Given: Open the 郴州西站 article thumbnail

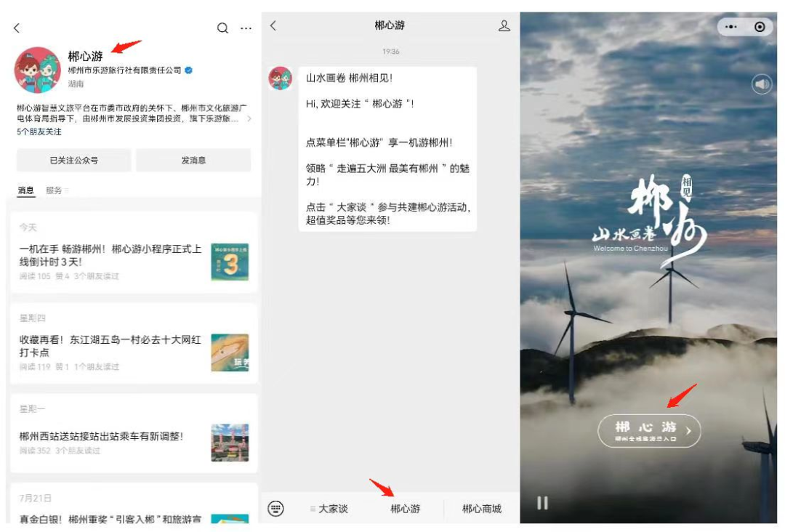Looking at the screenshot, I should point(230,443).
